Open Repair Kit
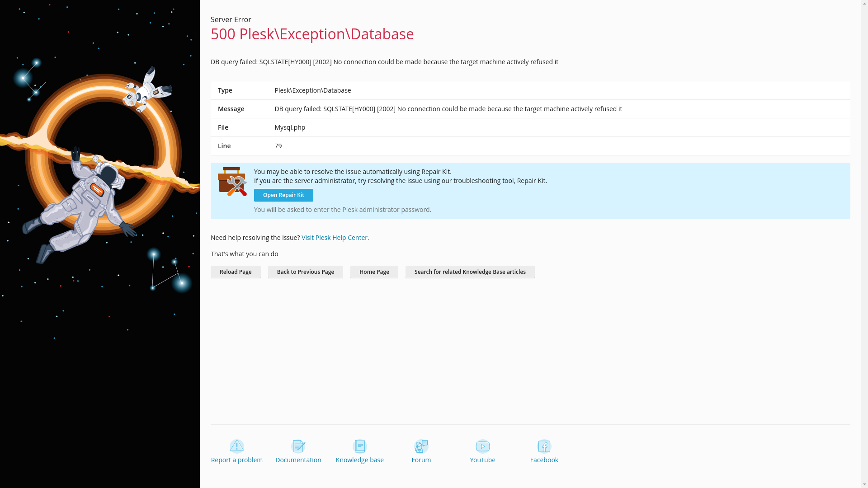The image size is (868, 488). point(283,195)
